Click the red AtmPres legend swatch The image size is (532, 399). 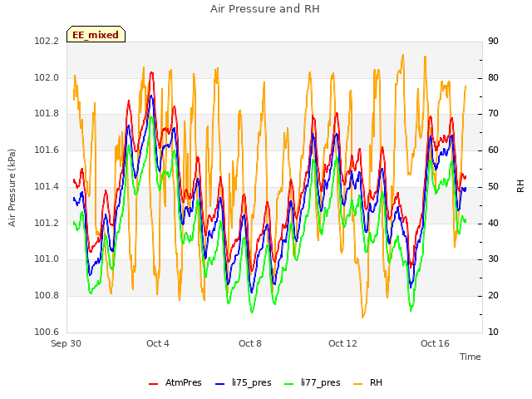point(153,384)
